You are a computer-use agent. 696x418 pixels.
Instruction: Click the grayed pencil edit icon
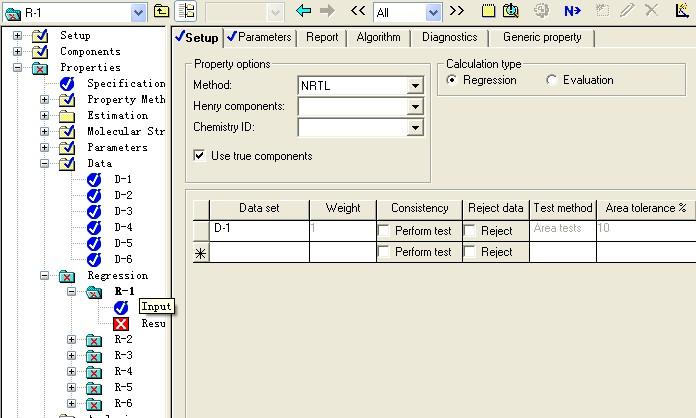[x=626, y=10]
